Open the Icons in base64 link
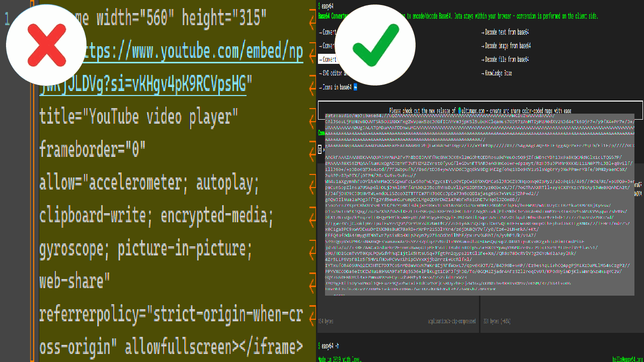Image resolution: width=644 pixels, height=362 pixels. point(337,87)
